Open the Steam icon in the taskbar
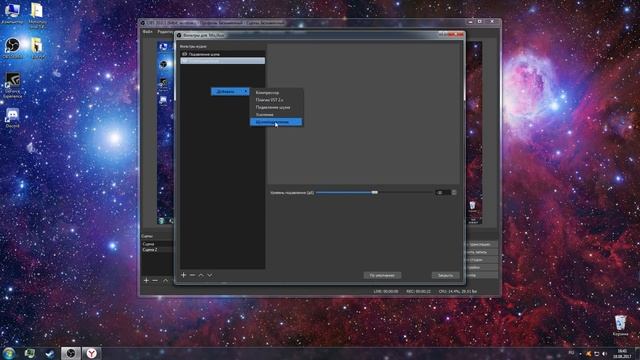This screenshot has height=360, width=640. click(x=50, y=353)
